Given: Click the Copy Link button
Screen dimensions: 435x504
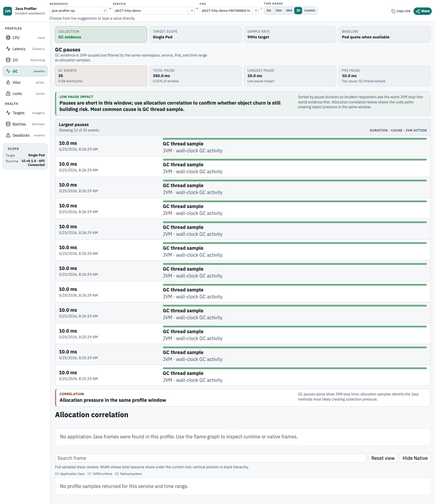Looking at the screenshot, I should click(401, 11).
